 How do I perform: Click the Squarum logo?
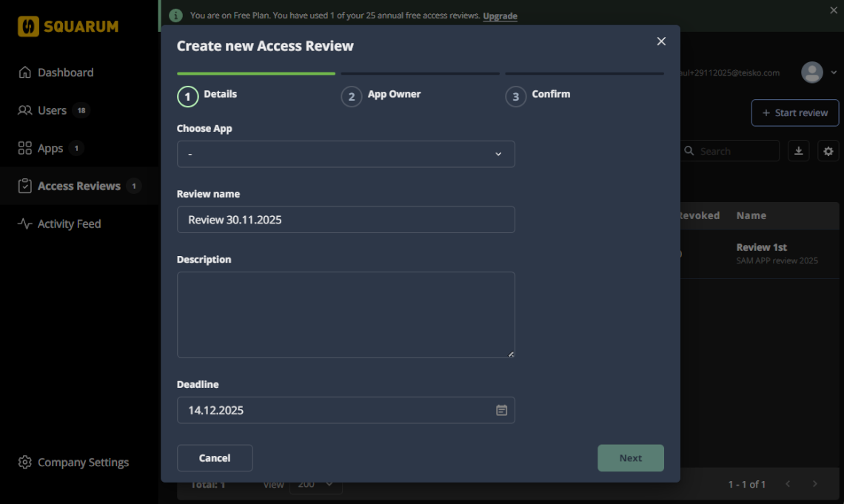coord(67,26)
